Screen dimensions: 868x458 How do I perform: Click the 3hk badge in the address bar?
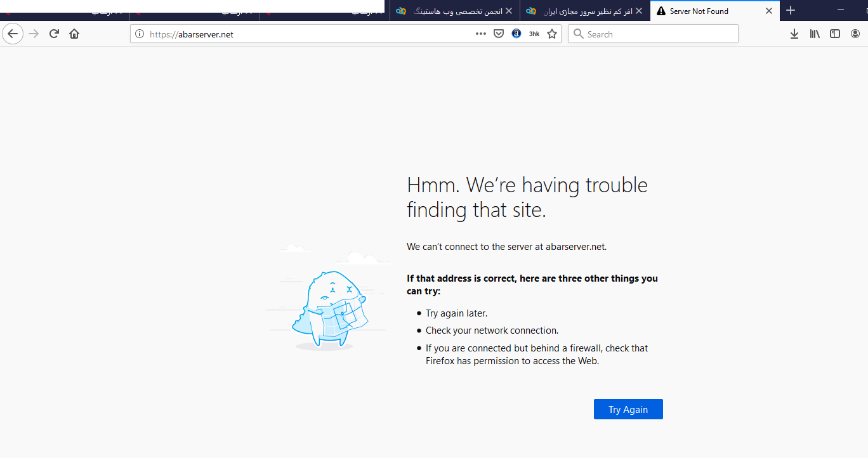pyautogui.click(x=534, y=34)
